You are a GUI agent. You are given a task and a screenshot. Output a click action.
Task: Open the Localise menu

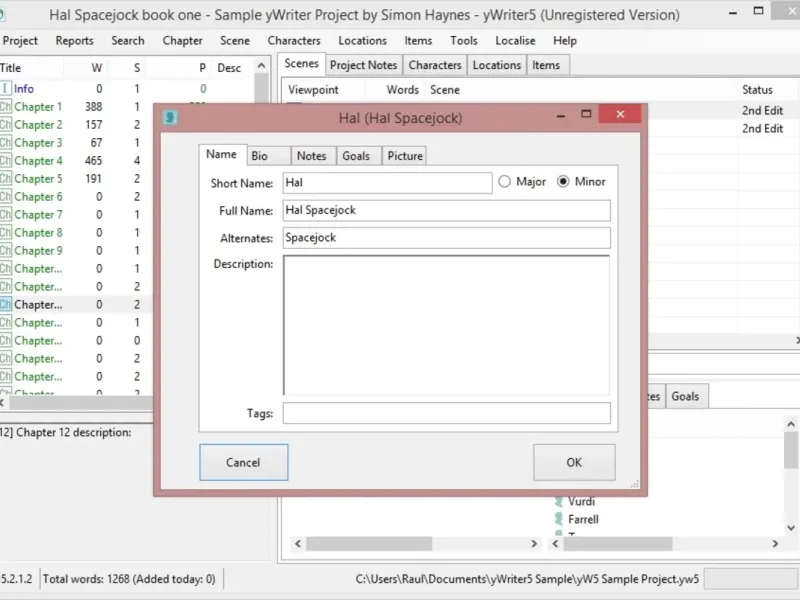(x=515, y=41)
